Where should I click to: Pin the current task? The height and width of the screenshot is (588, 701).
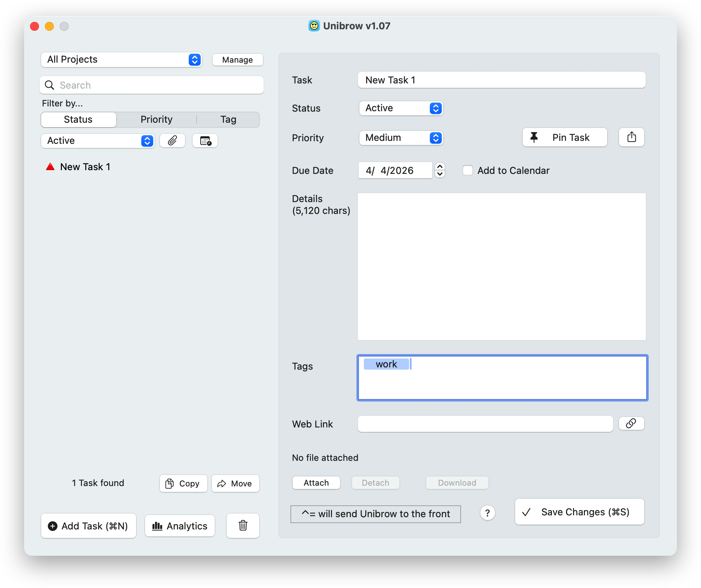565,137
